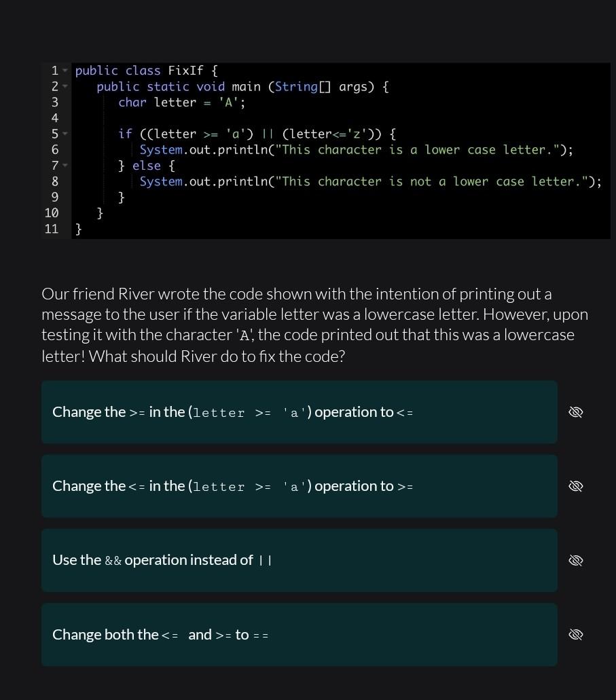The width and height of the screenshot is (616, 700).
Task: Click the eye icon beside the last answer option
Action: coord(576,634)
